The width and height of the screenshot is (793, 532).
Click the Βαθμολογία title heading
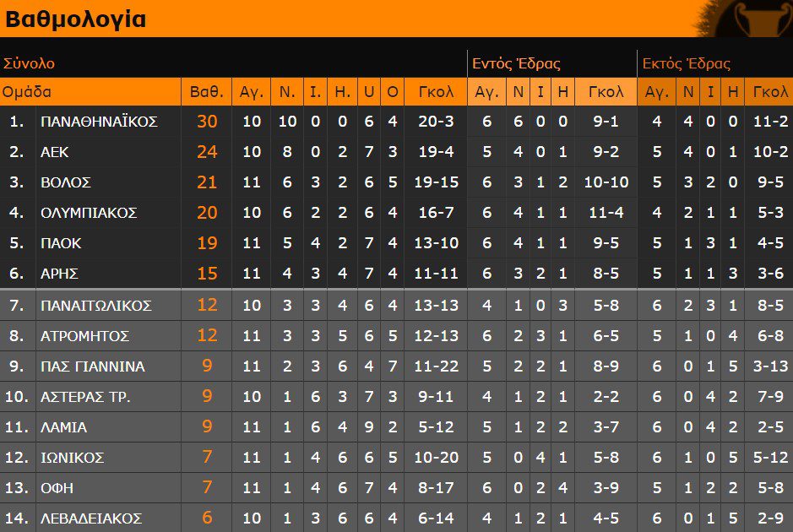pos(75,19)
